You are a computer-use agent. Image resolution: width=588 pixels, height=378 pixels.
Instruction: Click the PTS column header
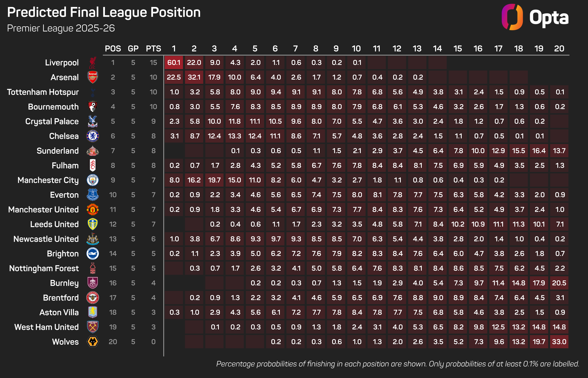point(153,49)
